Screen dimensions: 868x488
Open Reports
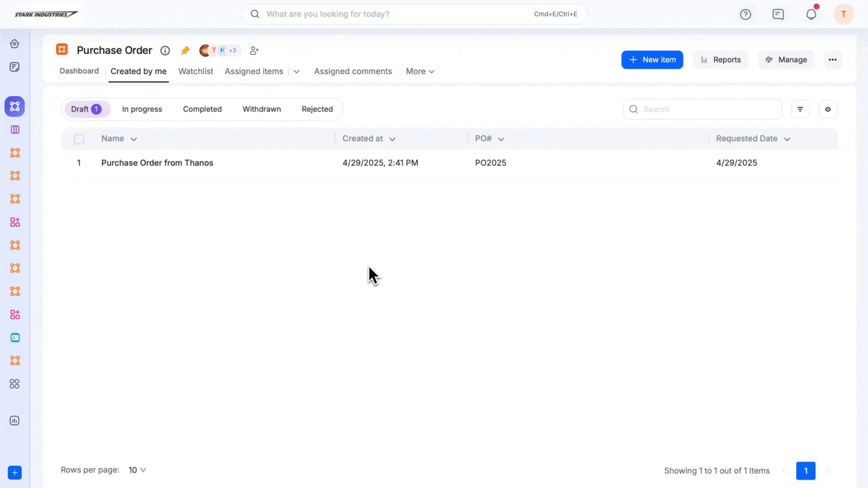(721, 60)
